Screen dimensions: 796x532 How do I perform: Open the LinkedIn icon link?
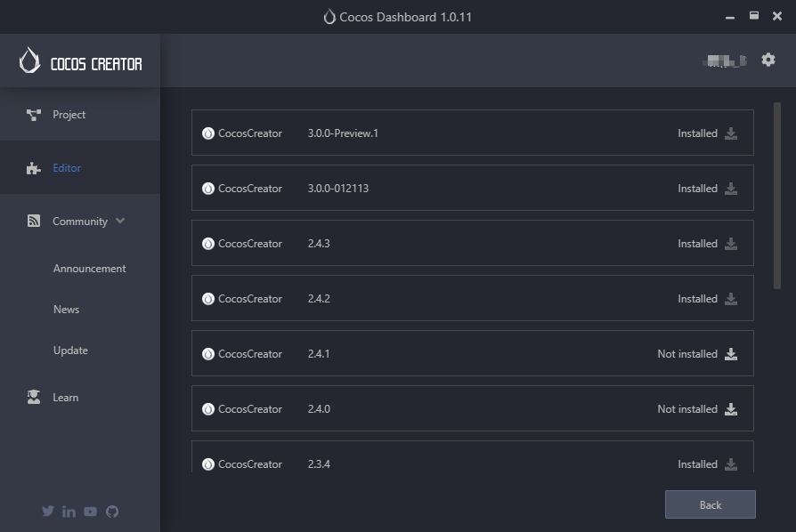pos(69,512)
